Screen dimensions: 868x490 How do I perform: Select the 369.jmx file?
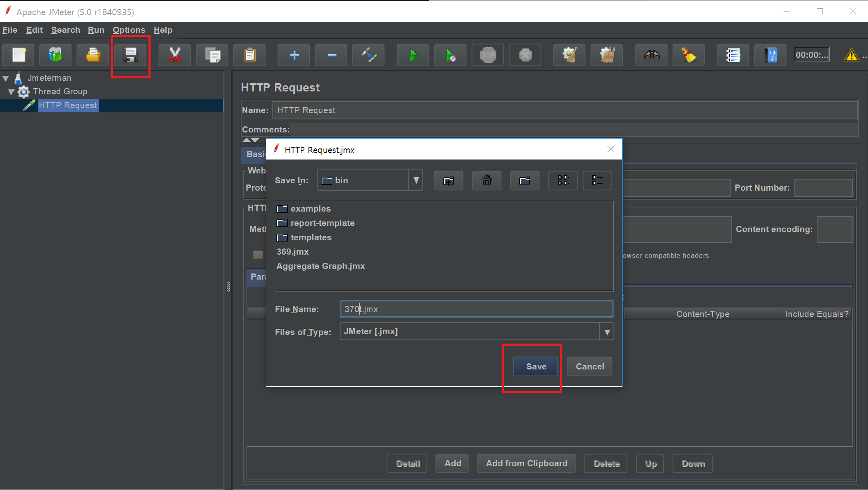[292, 252]
